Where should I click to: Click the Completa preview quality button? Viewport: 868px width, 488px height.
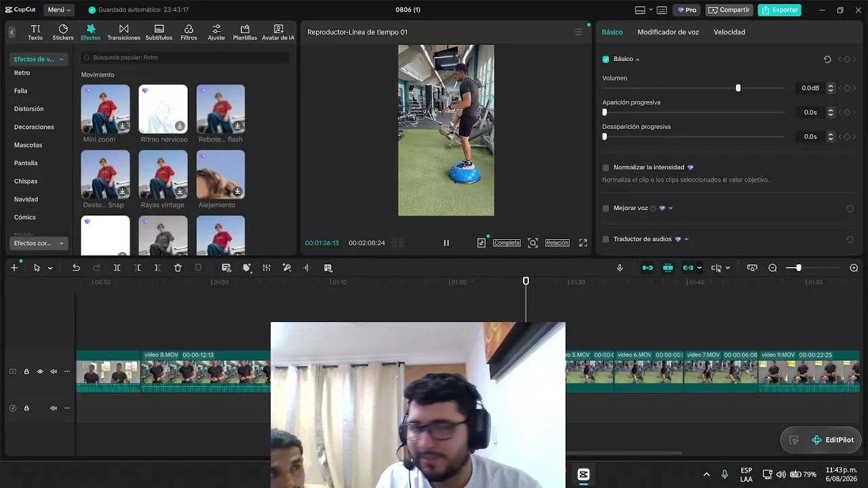pos(507,243)
